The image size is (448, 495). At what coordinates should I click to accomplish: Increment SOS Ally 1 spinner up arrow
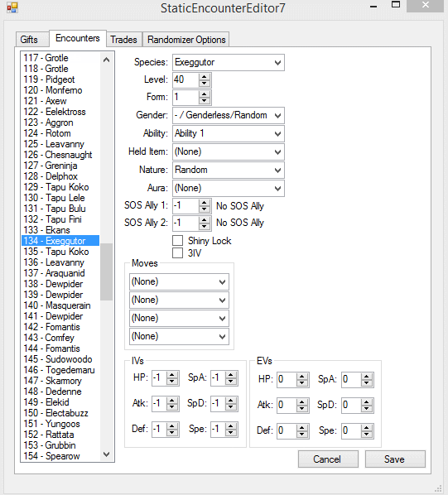(205, 203)
